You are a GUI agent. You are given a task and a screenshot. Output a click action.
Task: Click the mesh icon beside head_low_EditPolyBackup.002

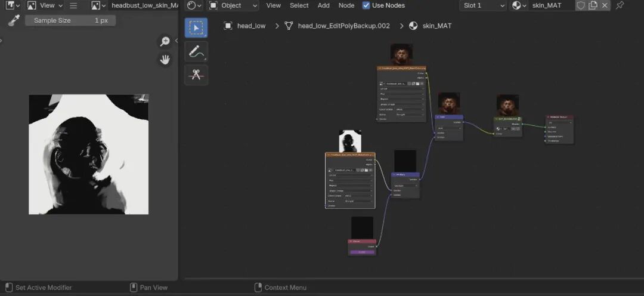tap(289, 26)
